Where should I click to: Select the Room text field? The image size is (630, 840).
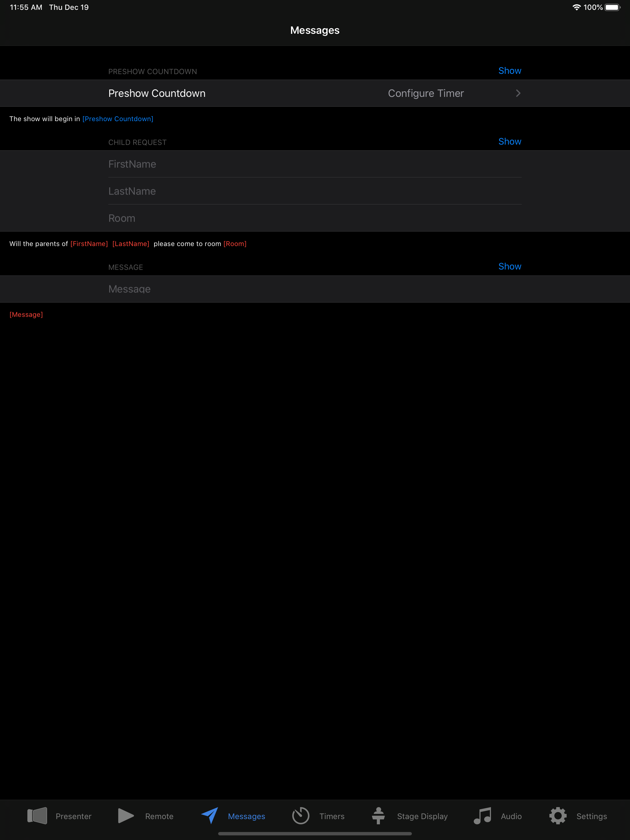click(x=315, y=218)
